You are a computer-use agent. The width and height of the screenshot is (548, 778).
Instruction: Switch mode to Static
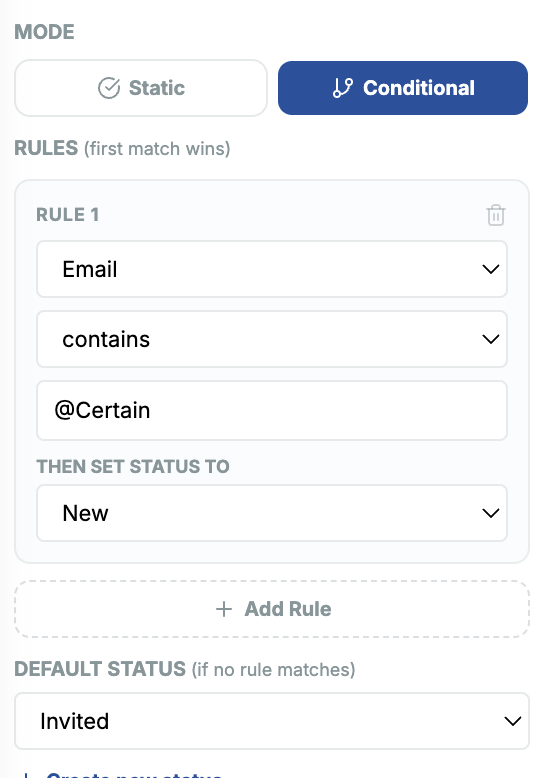(x=141, y=88)
